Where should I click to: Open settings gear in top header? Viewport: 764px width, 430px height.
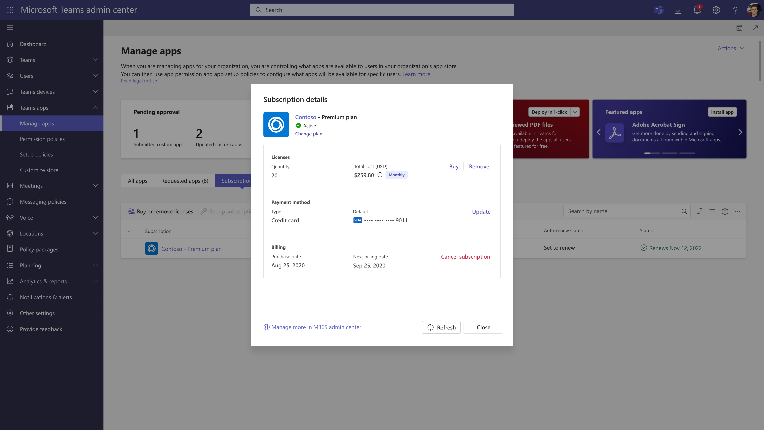point(716,10)
